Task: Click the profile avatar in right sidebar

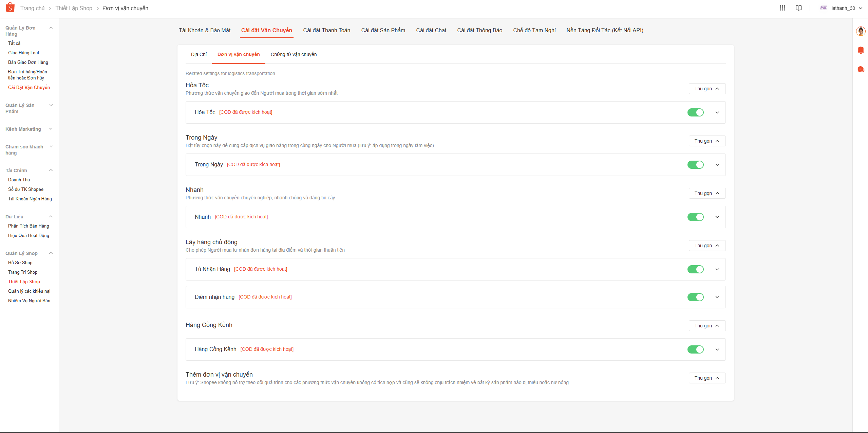Action: [861, 32]
